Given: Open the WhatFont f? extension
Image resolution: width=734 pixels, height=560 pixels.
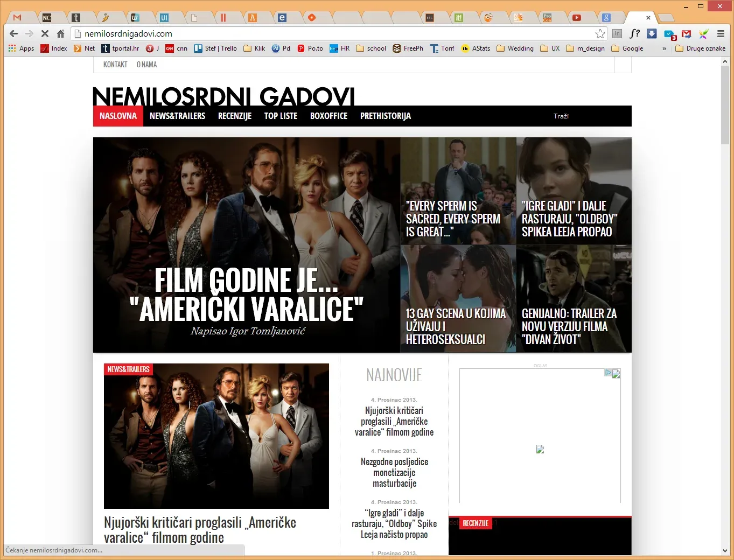Looking at the screenshot, I should tap(634, 33).
